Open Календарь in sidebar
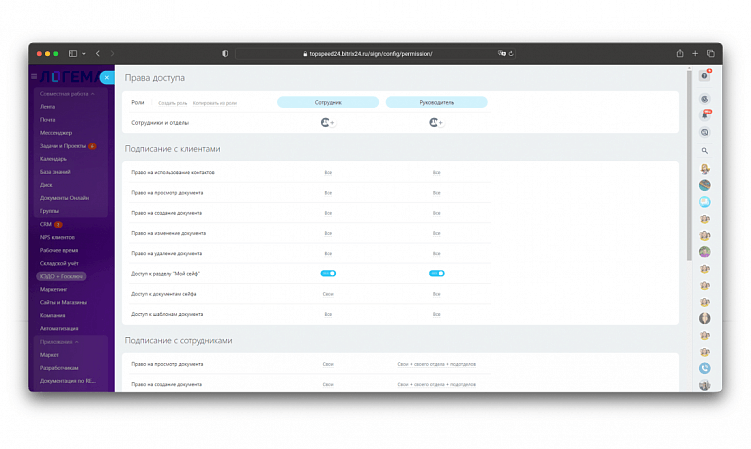This screenshot has width=751, height=449. point(53,159)
